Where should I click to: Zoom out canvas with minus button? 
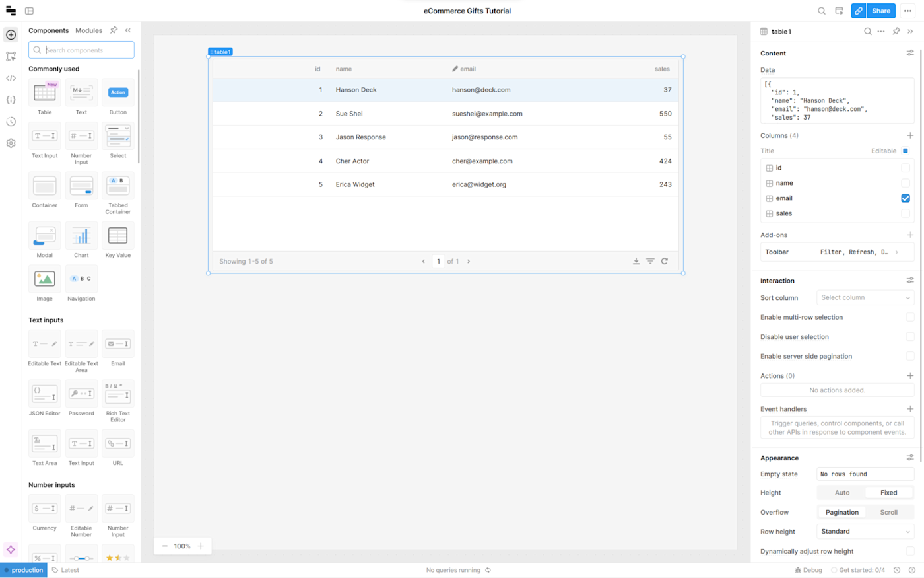point(165,546)
